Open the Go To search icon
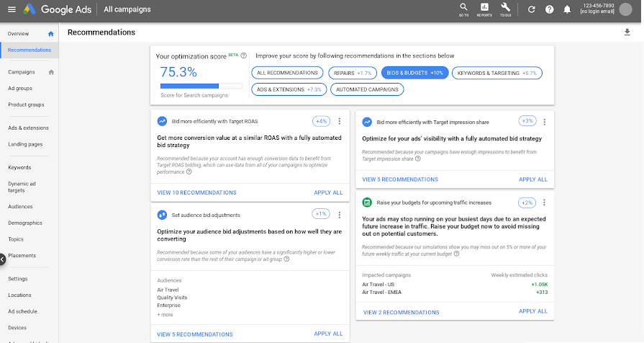644x343 pixels. (x=463, y=9)
